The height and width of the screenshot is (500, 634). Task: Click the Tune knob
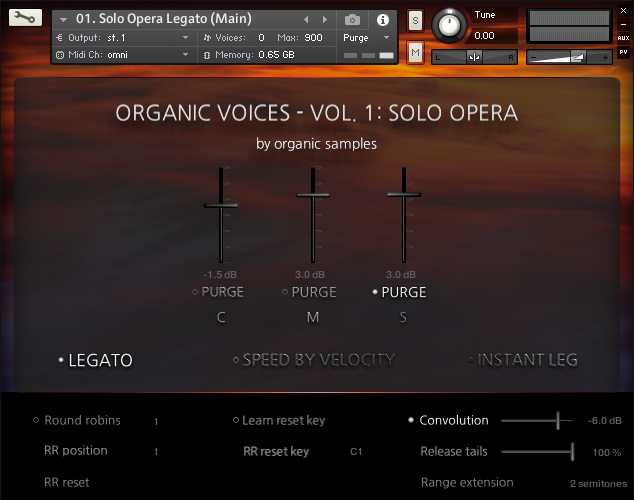449,25
